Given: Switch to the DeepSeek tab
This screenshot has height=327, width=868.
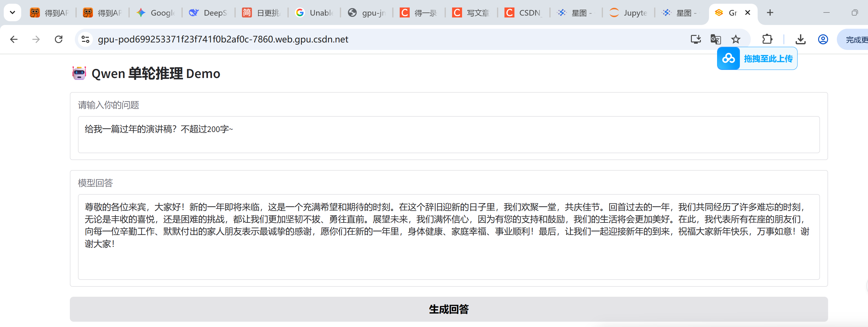Looking at the screenshot, I should pos(209,13).
